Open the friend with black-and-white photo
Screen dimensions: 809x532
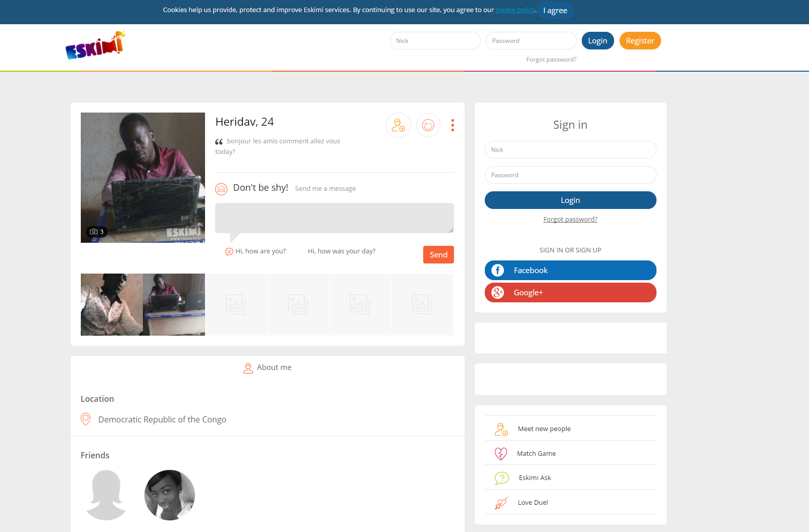click(x=170, y=495)
